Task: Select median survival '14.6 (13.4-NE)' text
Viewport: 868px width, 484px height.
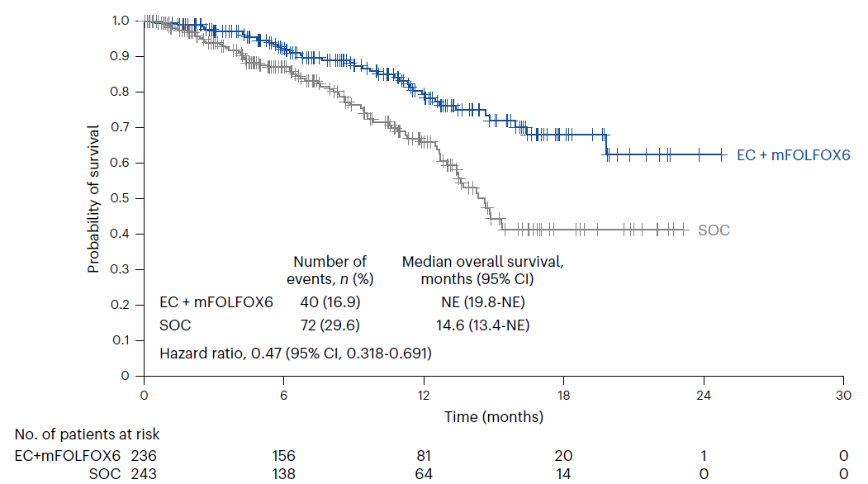Action: (x=482, y=325)
